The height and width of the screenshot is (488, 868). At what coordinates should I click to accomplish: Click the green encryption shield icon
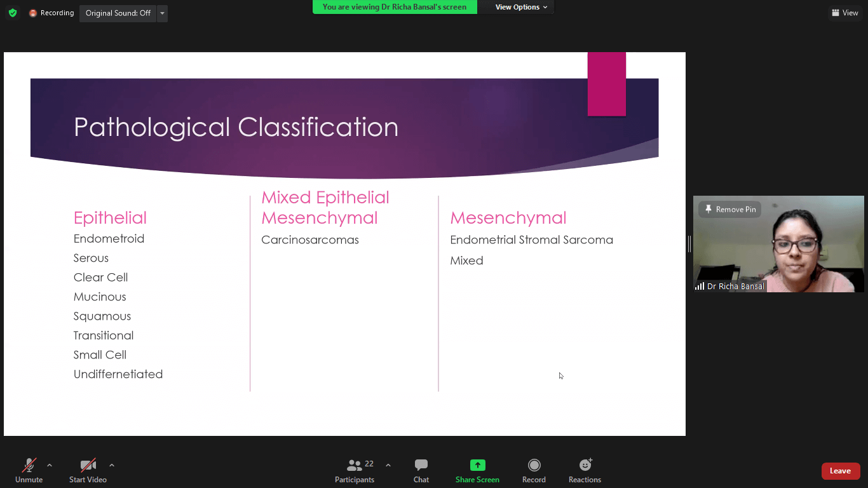(13, 13)
